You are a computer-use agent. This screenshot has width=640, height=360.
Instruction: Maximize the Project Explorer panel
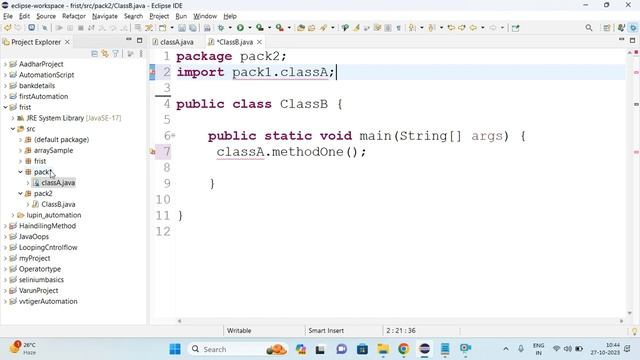pos(140,40)
